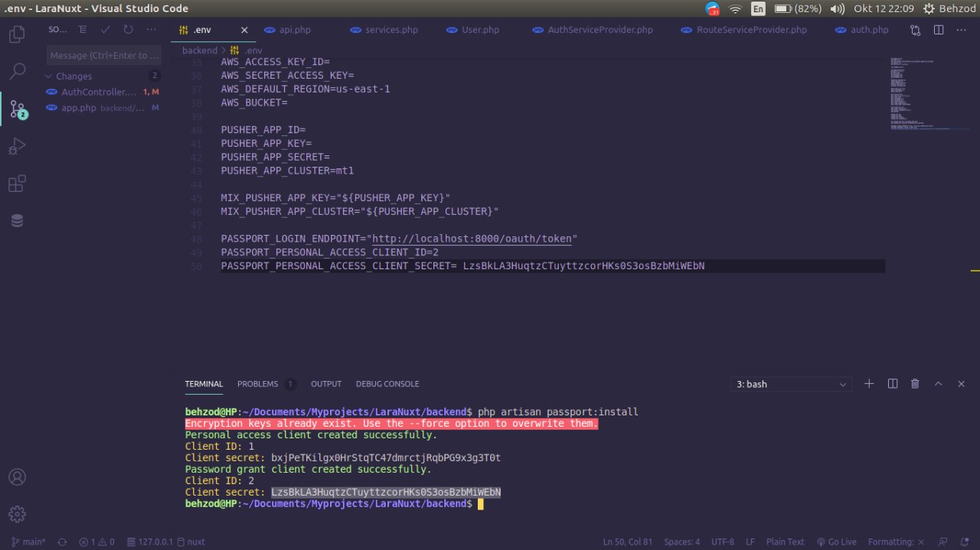
Task: Close the .env editor tab
Action: [244, 30]
